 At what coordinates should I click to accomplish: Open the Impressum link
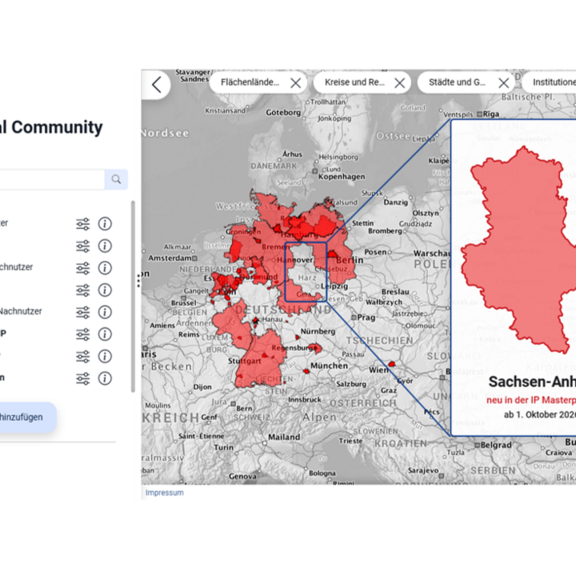click(x=165, y=493)
